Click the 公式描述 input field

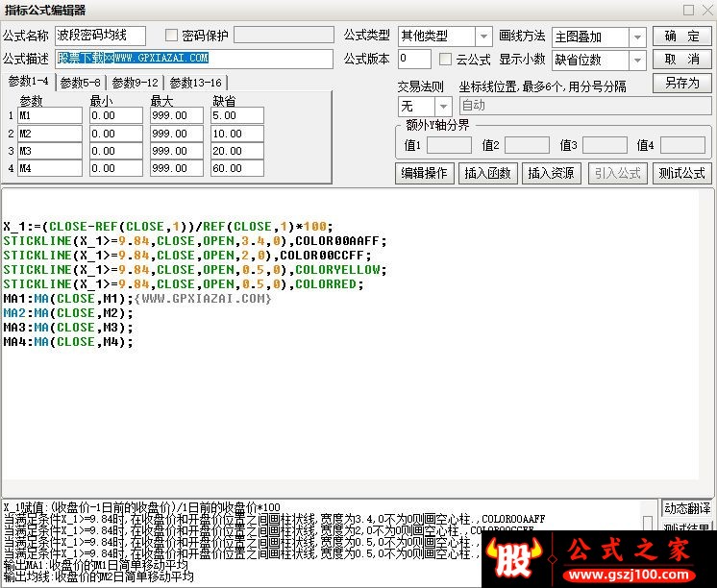194,59
